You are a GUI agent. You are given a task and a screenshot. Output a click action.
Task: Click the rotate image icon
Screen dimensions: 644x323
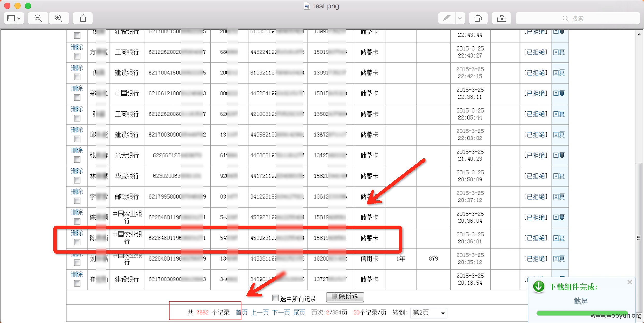[x=478, y=18]
